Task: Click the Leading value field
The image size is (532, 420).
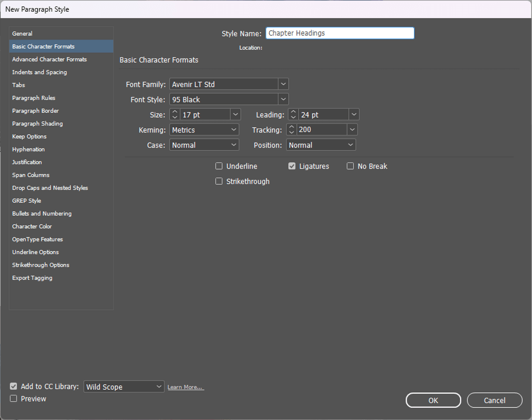Action: (323, 114)
